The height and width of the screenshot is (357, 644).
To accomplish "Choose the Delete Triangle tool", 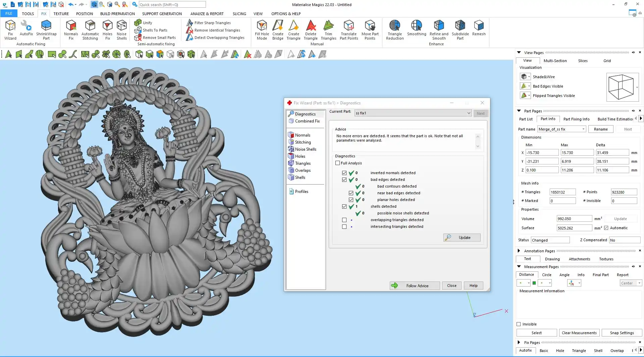I will click(311, 30).
